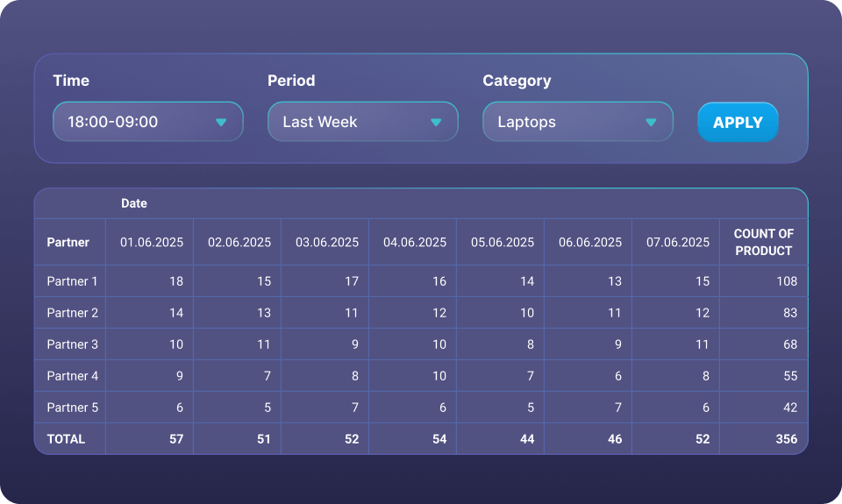Select the 04.06.2025 date column header

tap(415, 242)
